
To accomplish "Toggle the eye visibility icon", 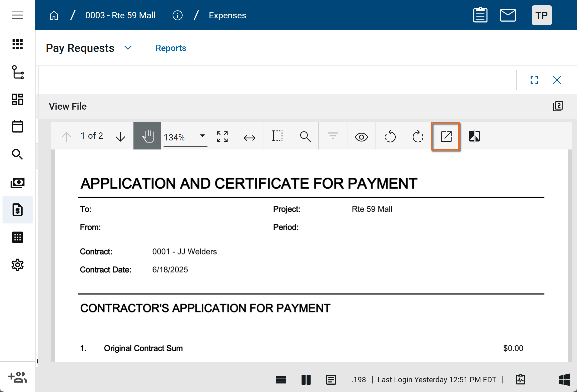I will pyautogui.click(x=361, y=137).
